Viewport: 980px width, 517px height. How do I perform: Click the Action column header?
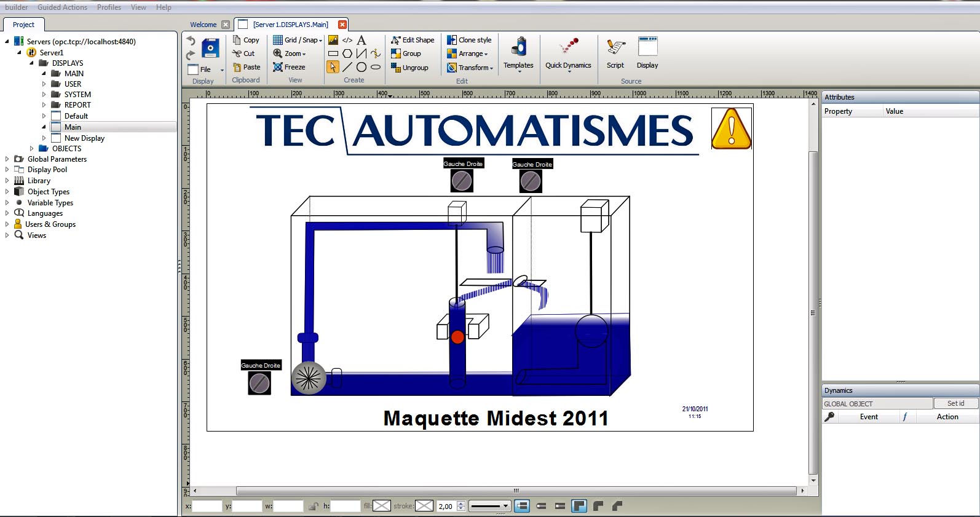(947, 417)
